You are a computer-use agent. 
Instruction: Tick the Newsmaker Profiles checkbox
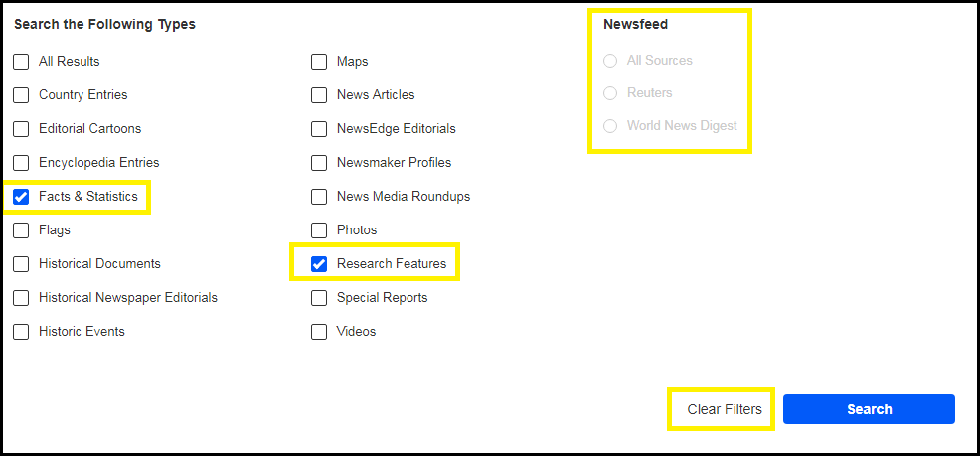pyautogui.click(x=319, y=163)
